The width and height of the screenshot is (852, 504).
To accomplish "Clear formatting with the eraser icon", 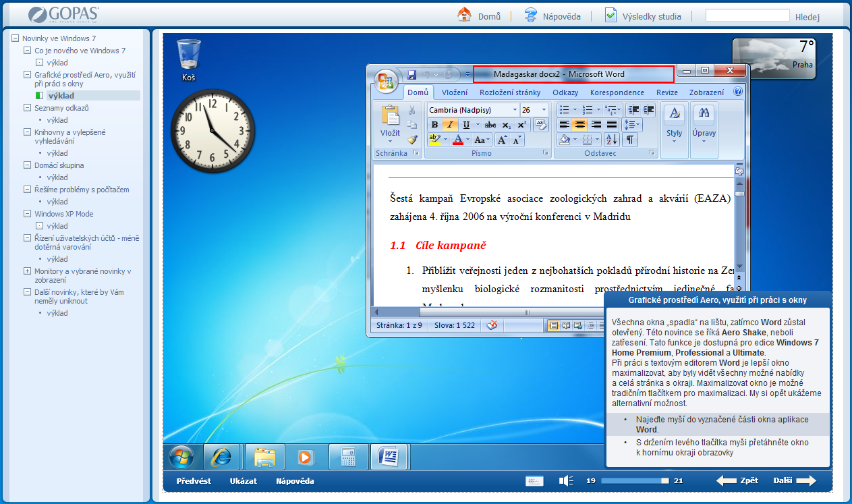I will (540, 125).
